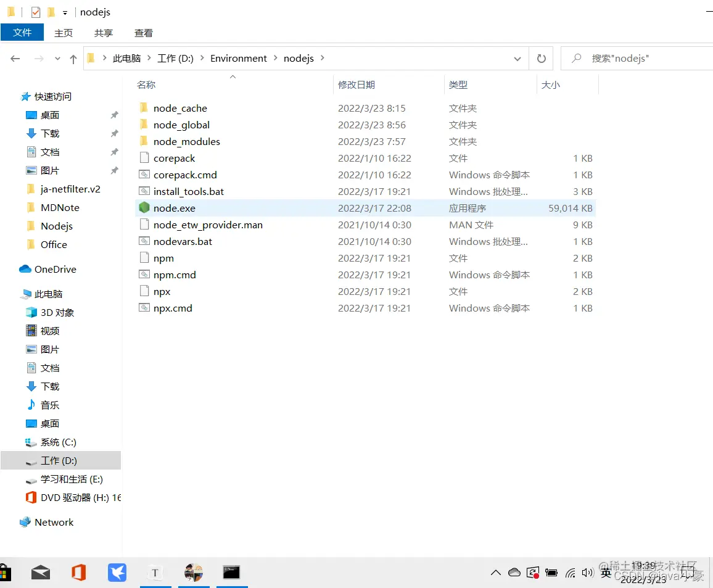Click the Back navigation arrow

[x=15, y=59]
